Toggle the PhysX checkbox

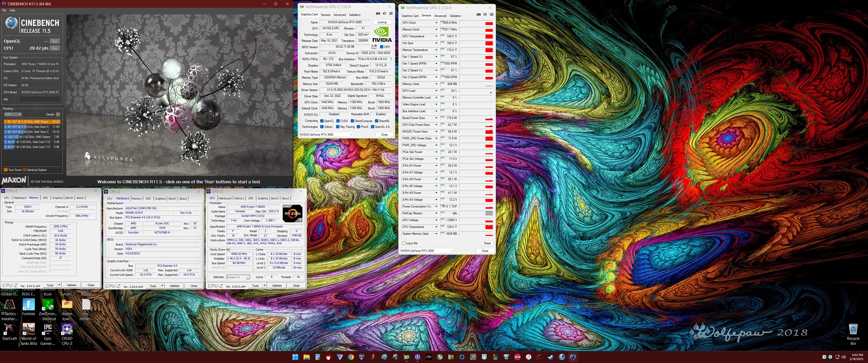[x=359, y=127]
